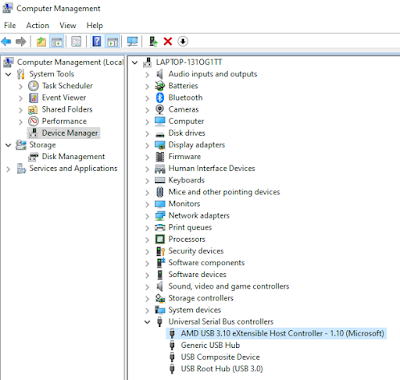Select USB Root Hub (USB 3.0)
This screenshot has width=400, height=380.
(x=222, y=369)
